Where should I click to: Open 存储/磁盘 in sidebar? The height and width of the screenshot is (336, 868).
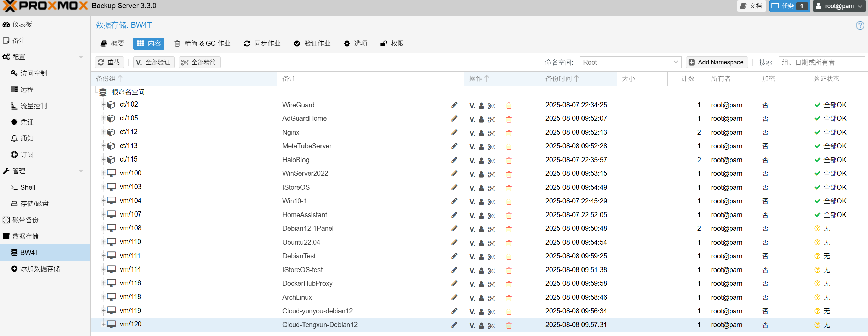point(45,204)
